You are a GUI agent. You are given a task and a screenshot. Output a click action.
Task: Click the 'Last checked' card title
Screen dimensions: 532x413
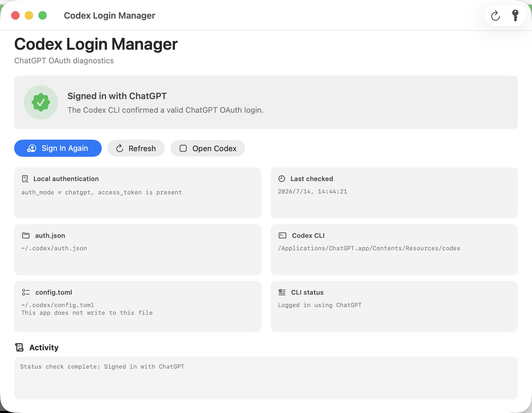(x=312, y=179)
